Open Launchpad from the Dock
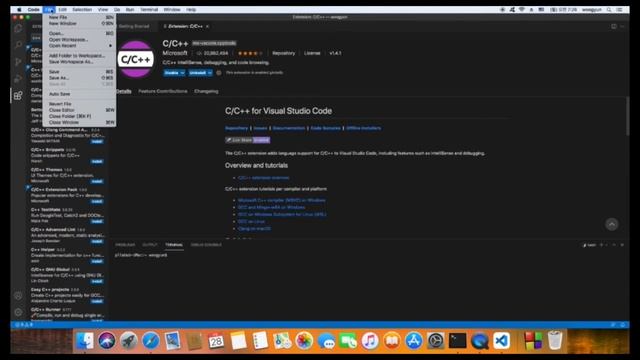The image size is (640, 360). coord(129,341)
